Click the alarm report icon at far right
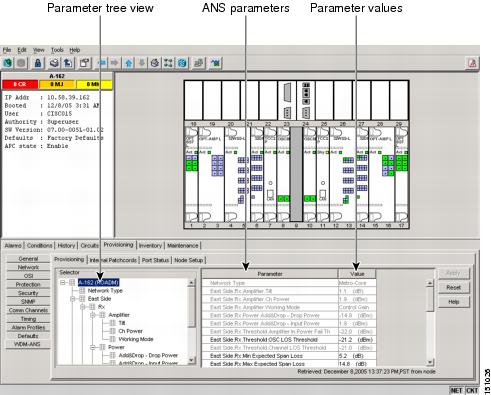The image size is (491, 395). [472, 63]
